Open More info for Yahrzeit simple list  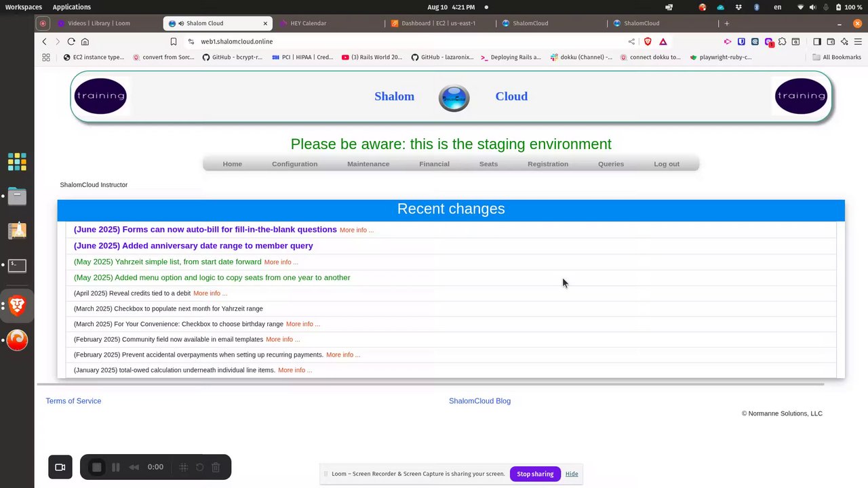point(281,262)
